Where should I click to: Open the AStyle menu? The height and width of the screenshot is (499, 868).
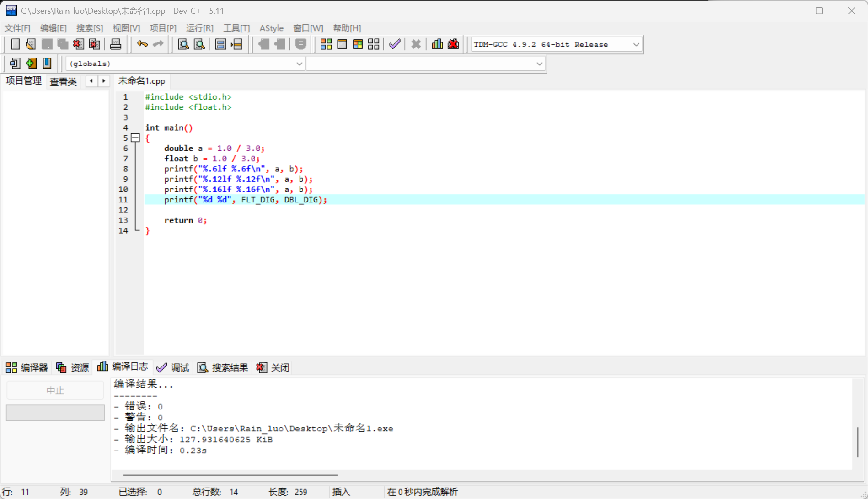coord(272,28)
